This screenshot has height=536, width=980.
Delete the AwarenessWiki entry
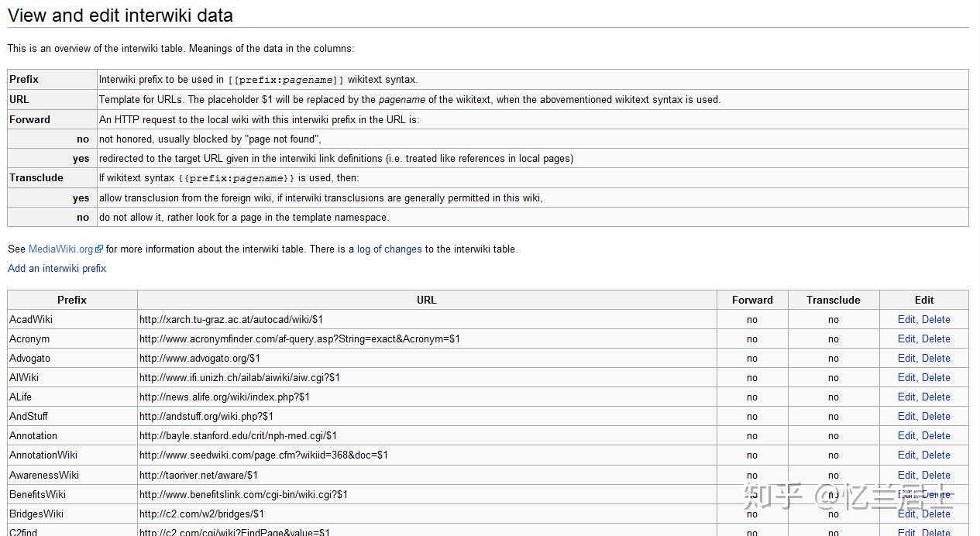click(x=936, y=475)
